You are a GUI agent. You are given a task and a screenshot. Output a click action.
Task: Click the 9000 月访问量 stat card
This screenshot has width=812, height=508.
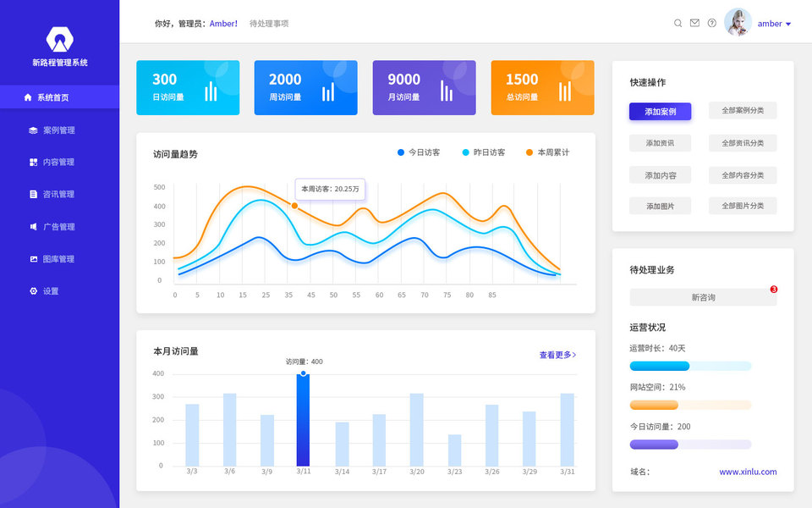(x=424, y=87)
